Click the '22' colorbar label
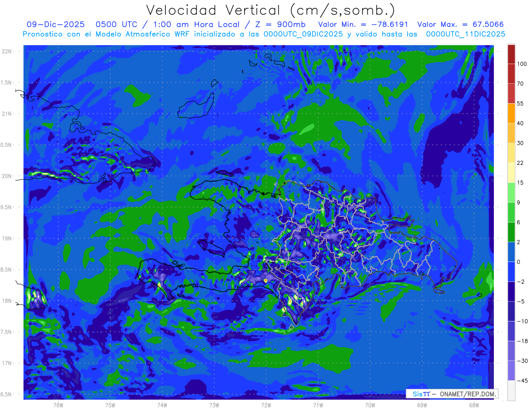 click(x=521, y=163)
